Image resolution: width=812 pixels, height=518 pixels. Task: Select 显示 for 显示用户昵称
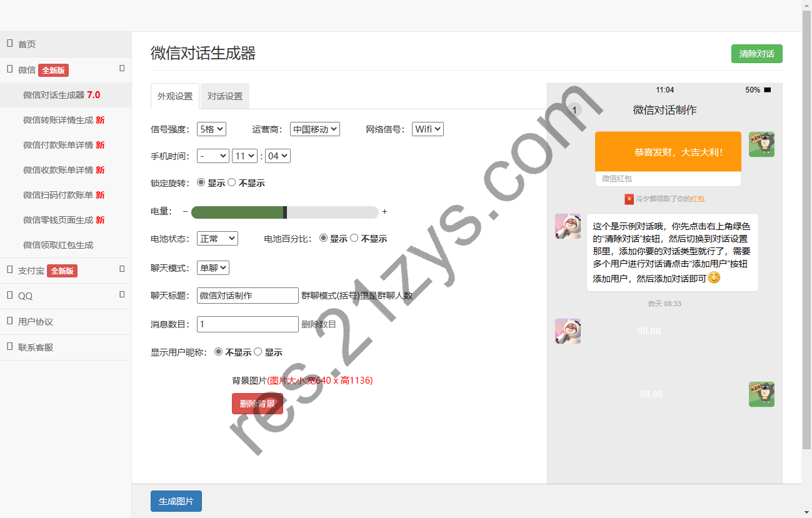tap(258, 352)
